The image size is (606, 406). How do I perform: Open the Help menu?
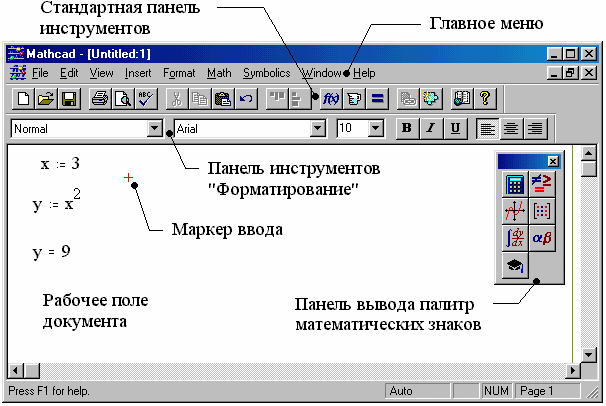pyautogui.click(x=364, y=73)
